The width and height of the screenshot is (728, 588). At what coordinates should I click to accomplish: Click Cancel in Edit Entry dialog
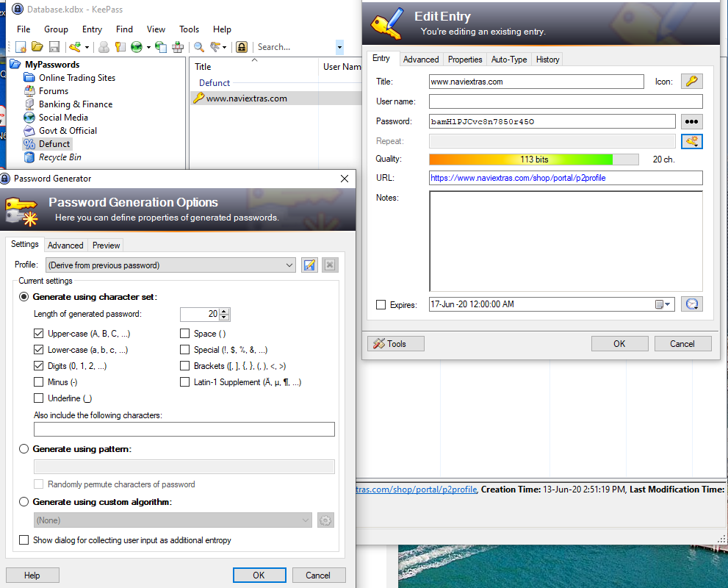682,344
